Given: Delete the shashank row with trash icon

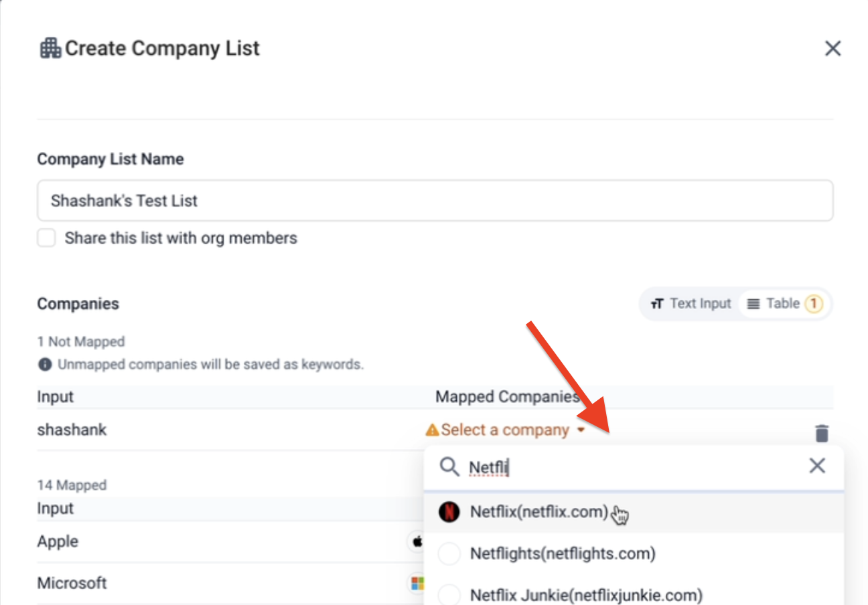Looking at the screenshot, I should coord(822,433).
